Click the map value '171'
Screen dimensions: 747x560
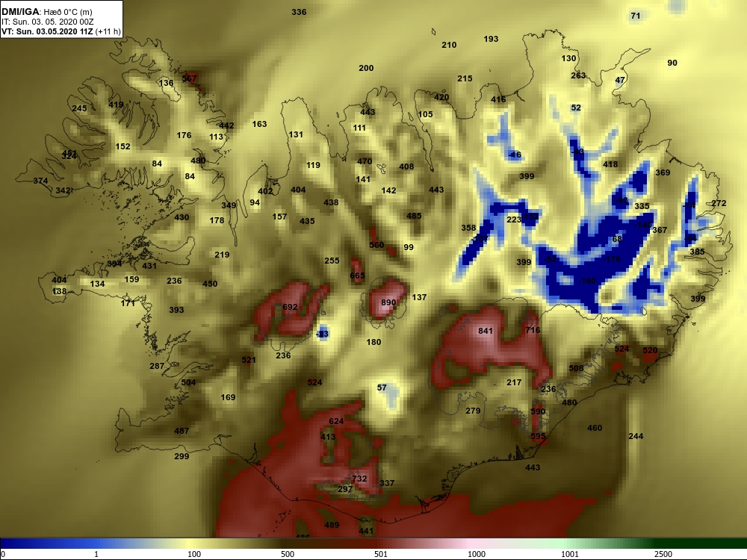coord(128,303)
